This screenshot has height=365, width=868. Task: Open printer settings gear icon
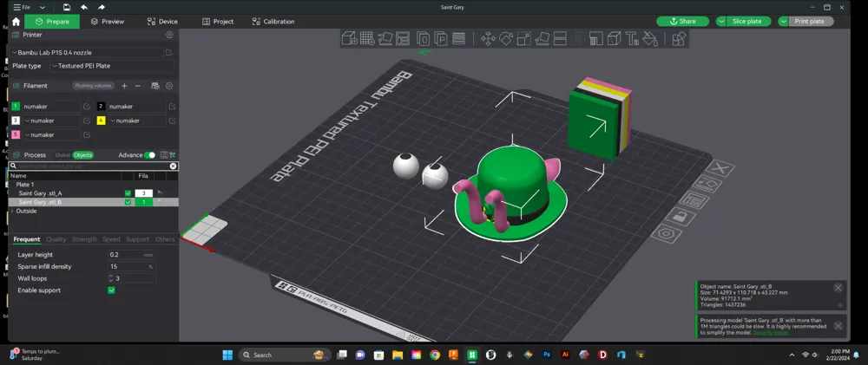pyautogui.click(x=169, y=35)
